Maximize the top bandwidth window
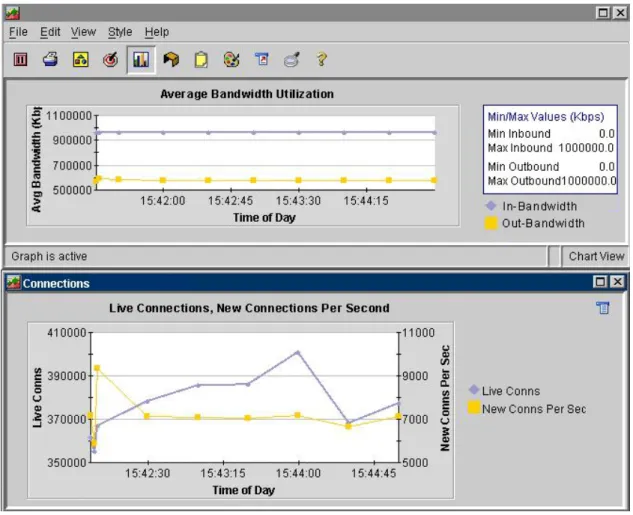633x515 pixels. point(603,13)
